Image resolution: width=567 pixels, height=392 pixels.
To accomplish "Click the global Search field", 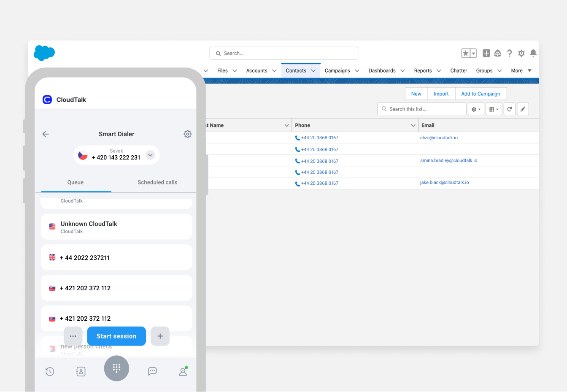I will tap(284, 53).
